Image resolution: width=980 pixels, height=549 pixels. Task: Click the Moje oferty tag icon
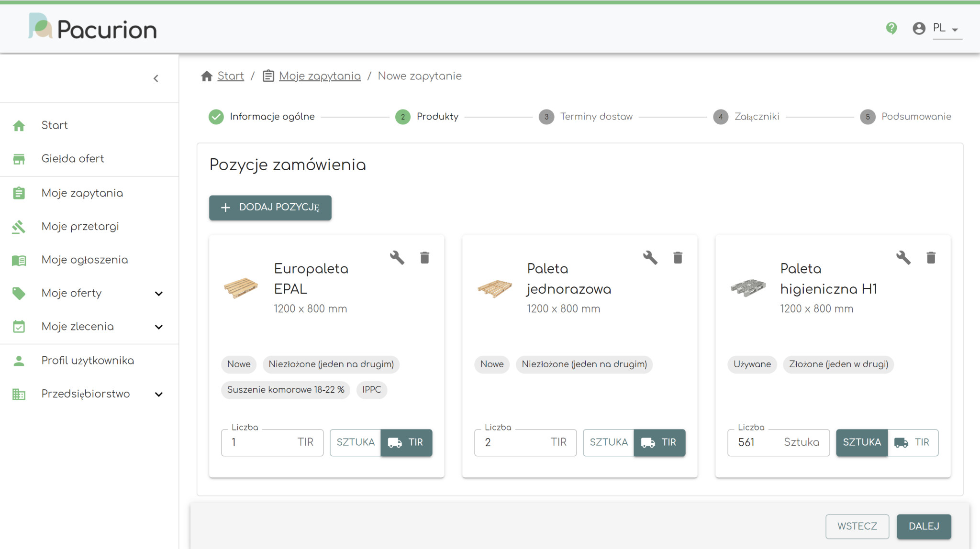pos(19,293)
